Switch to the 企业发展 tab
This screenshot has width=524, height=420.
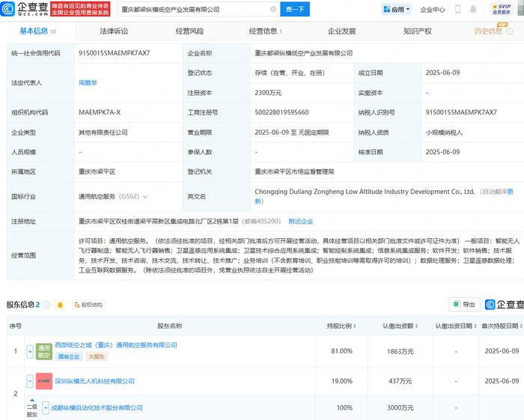click(341, 31)
